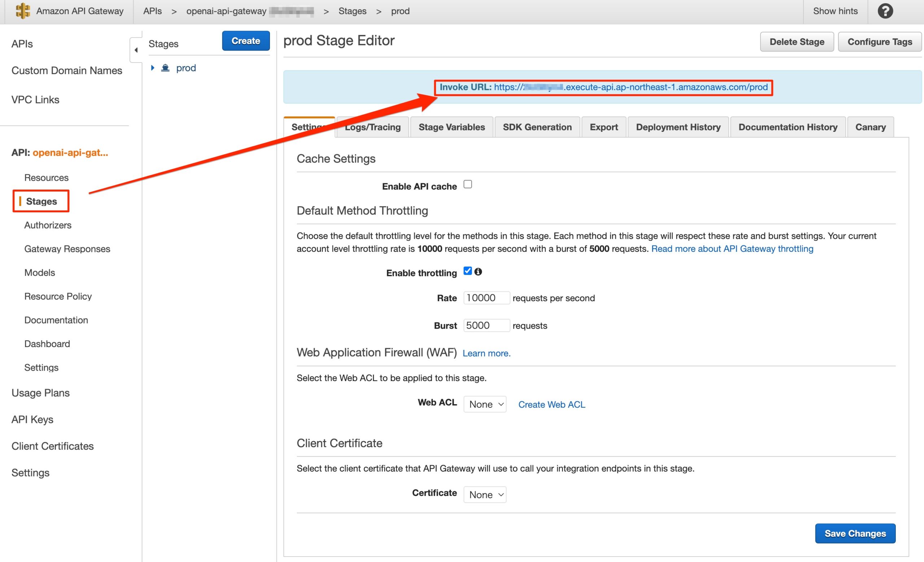Open Custom Domain Names in the sidebar

tap(67, 70)
